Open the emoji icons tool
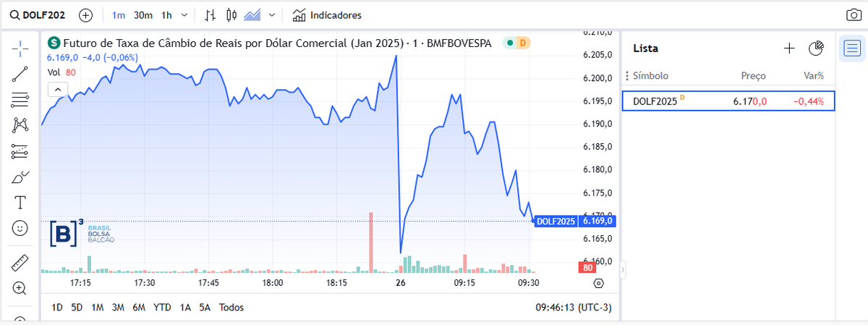This screenshot has height=325, width=868. click(20, 228)
